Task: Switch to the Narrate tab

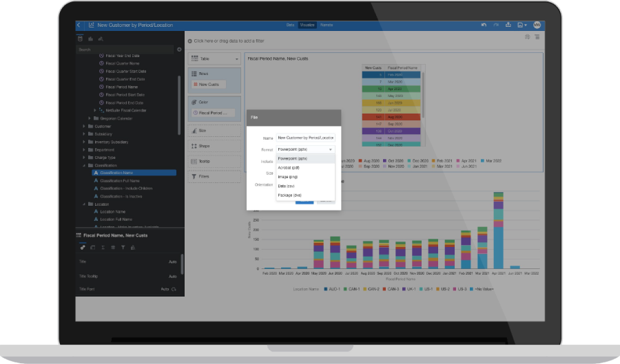Action: 327,25
